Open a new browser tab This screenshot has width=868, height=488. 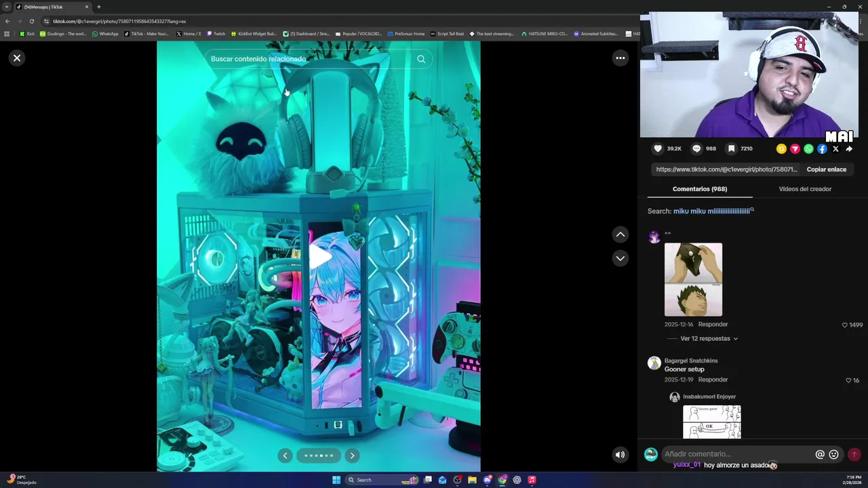coord(98,7)
